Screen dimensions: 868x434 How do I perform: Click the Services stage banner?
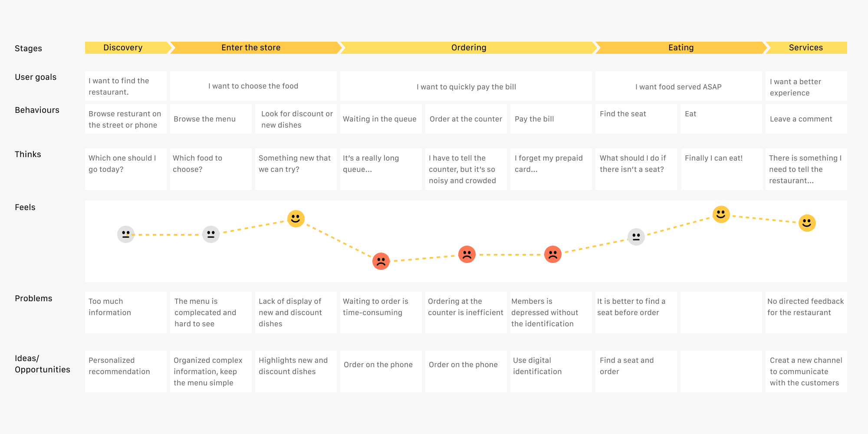click(806, 48)
